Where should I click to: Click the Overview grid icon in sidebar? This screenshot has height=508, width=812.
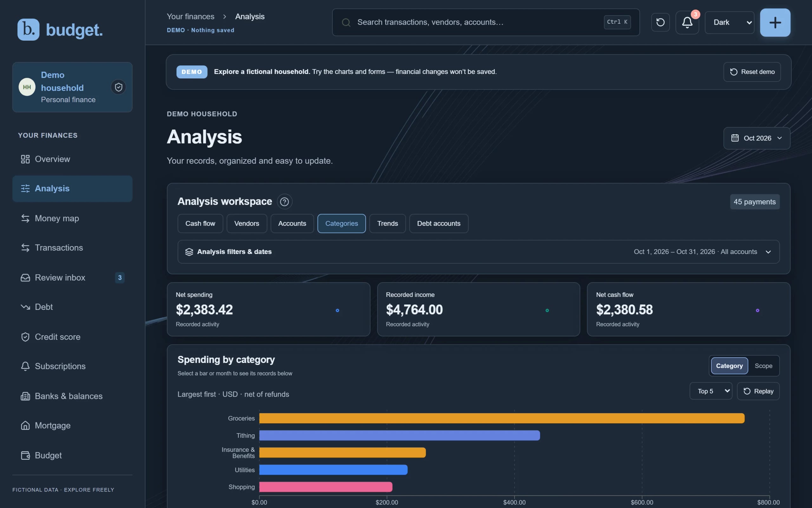(x=25, y=159)
